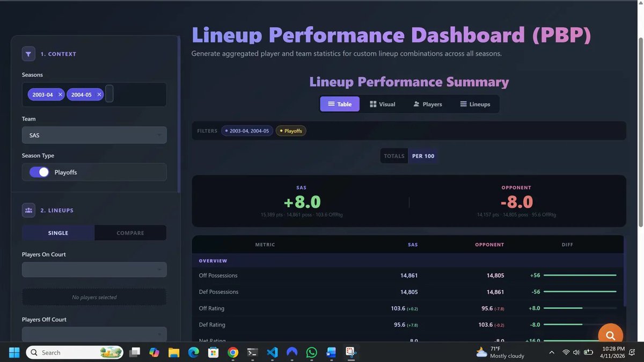
Task: Open the Players Off Court dropdown
Action: 94,334
